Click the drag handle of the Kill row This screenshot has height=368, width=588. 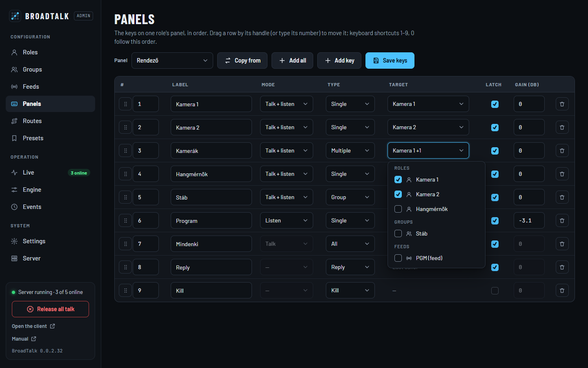[x=125, y=290]
